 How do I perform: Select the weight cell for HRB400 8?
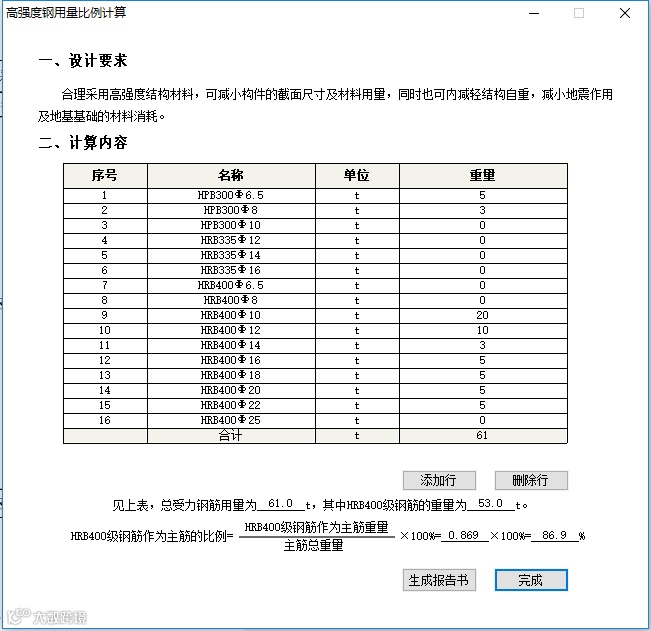click(483, 300)
